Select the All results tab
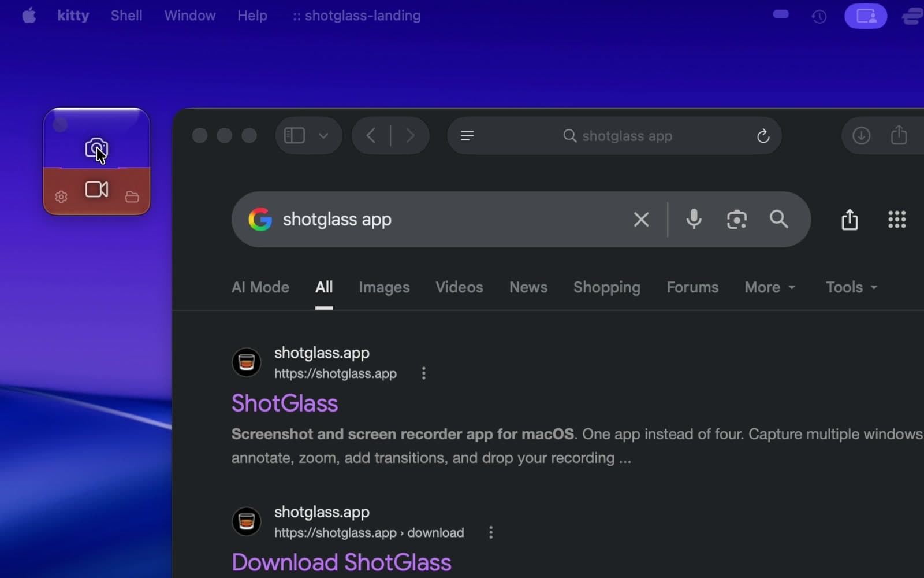 [324, 287]
